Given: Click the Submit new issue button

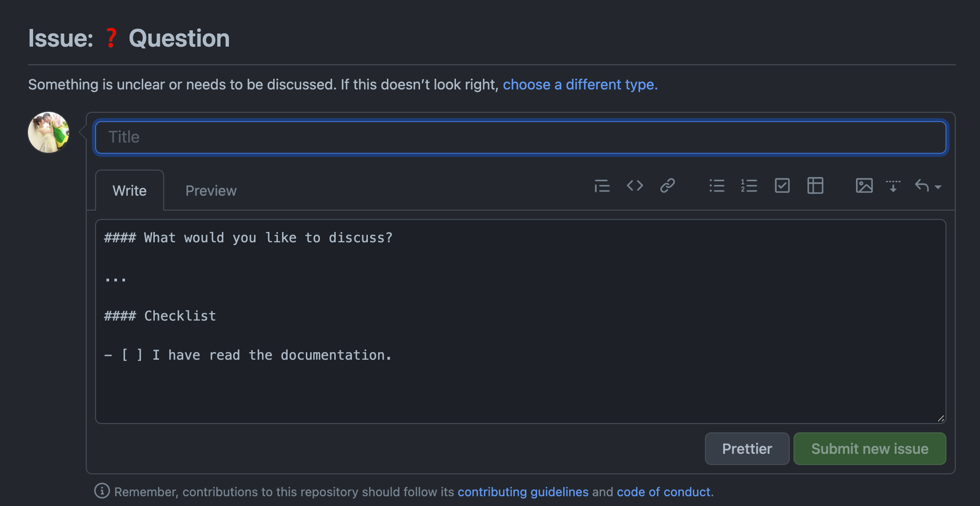Looking at the screenshot, I should [x=869, y=449].
